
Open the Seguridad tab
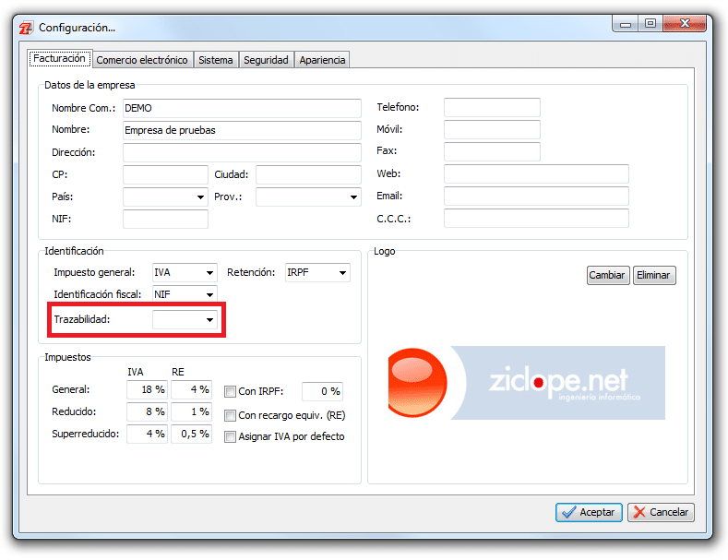[x=266, y=60]
